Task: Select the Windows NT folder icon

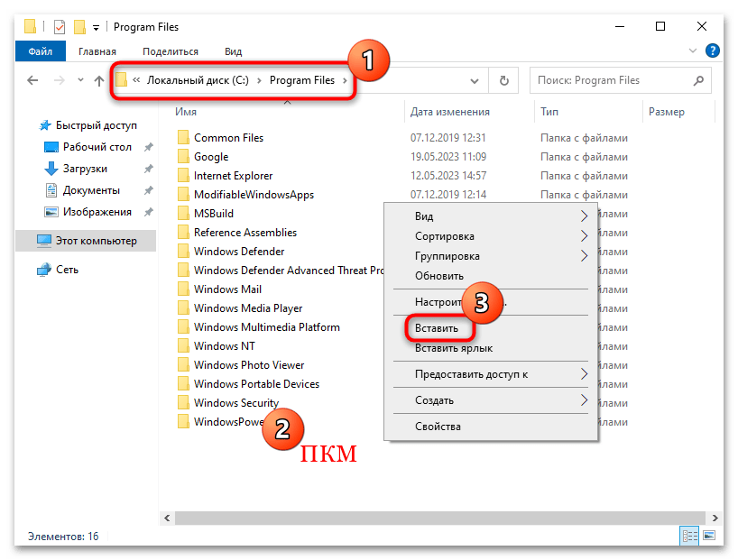Action: (183, 346)
